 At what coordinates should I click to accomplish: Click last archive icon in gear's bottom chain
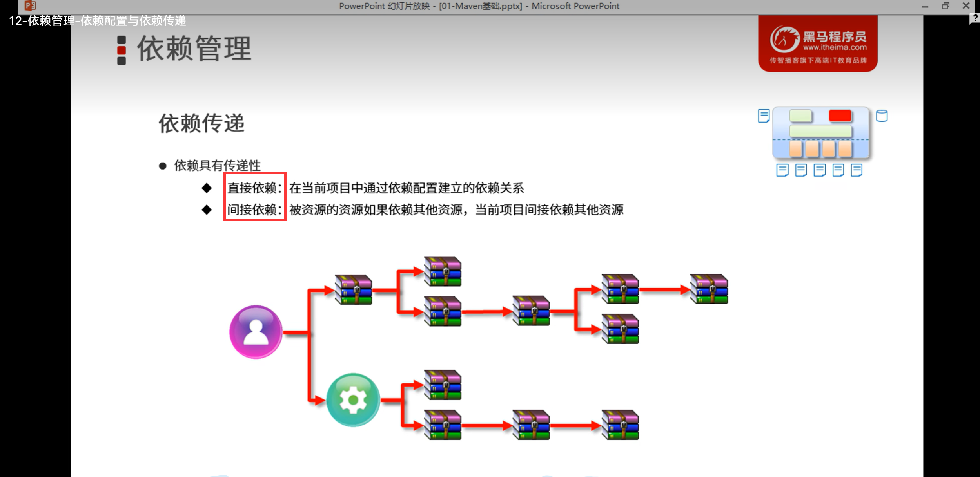pos(621,425)
